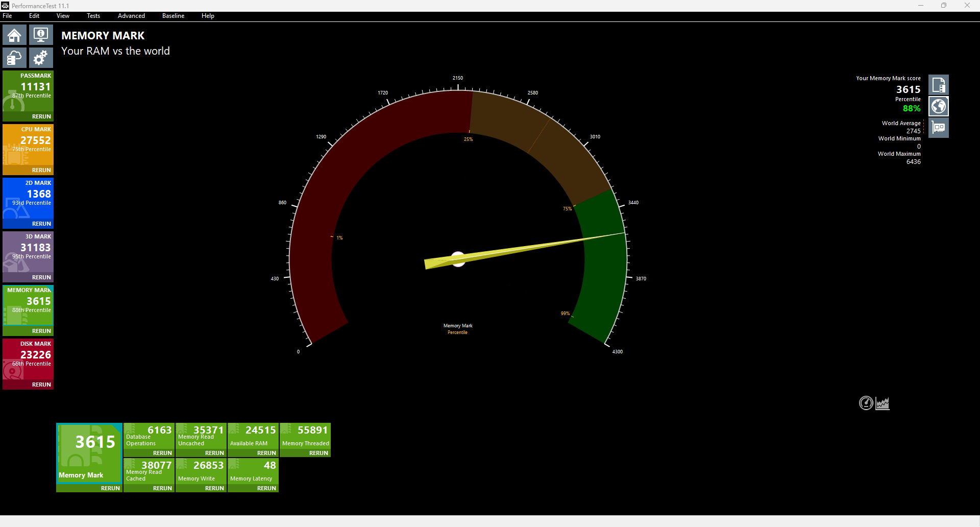Open the File menu
The width and height of the screenshot is (980, 527).
click(x=7, y=16)
